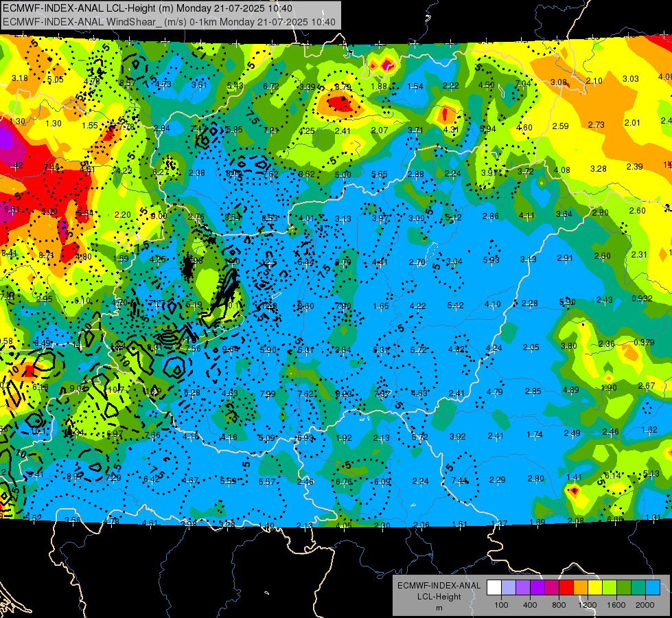Click the wind shear value 3.92
The width and height of the screenshot is (672, 618).
click(x=458, y=437)
